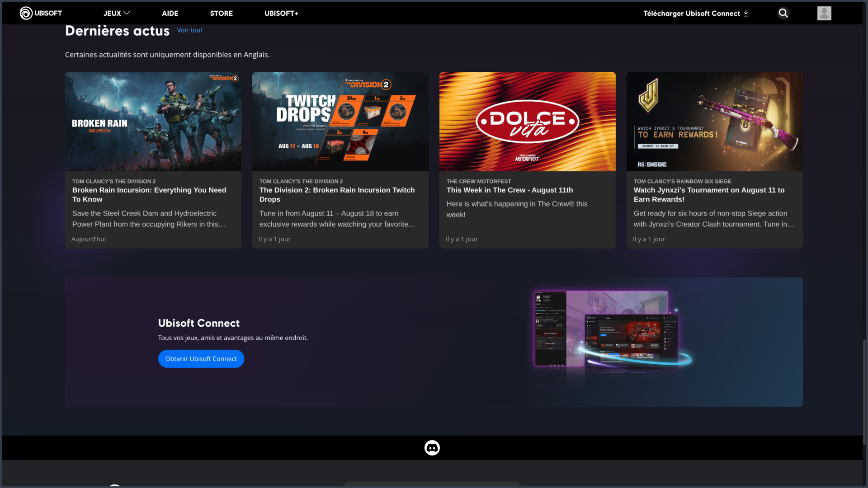Image resolution: width=868 pixels, height=488 pixels.
Task: Click 'Tune in from August 11' description text
Action: click(337, 219)
